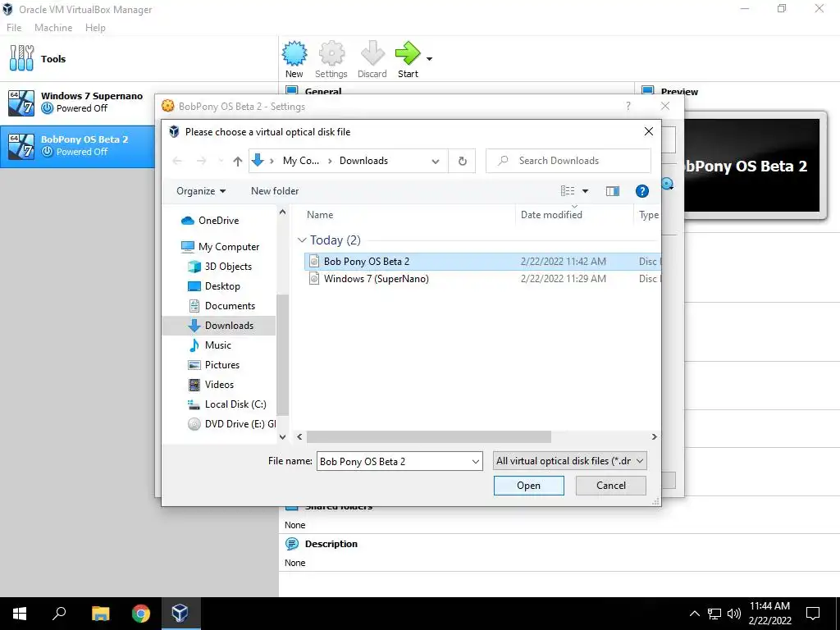The image size is (840, 630).
Task: Close the optical disk file dialog
Action: pos(648,132)
